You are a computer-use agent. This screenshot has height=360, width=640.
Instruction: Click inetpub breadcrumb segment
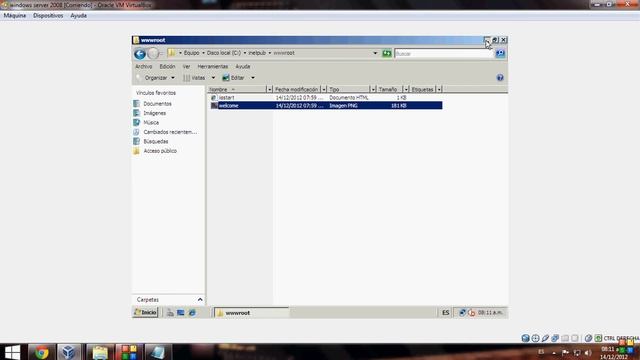[x=257, y=53]
